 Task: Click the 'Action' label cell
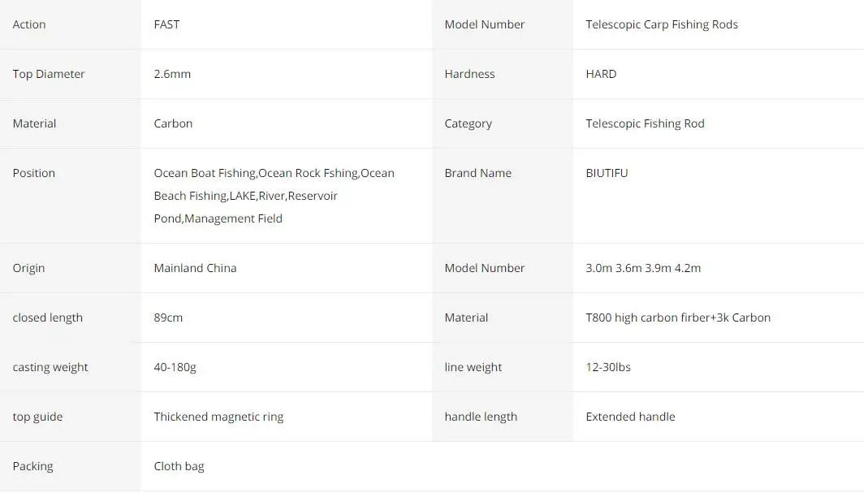click(x=29, y=24)
